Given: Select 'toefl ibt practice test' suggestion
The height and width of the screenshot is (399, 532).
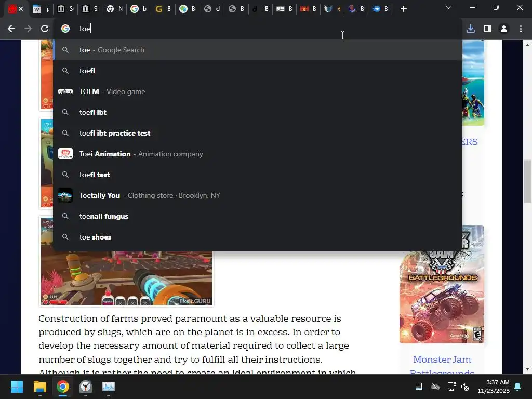Looking at the screenshot, I should point(258,134).
